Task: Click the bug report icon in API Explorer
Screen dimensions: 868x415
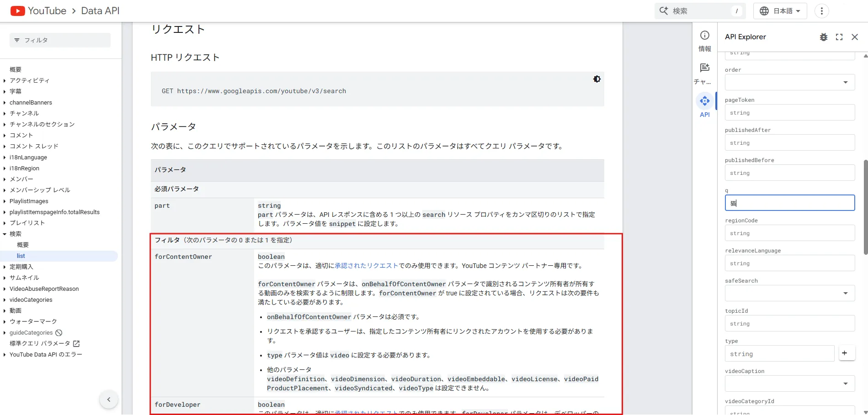Action: click(x=824, y=37)
